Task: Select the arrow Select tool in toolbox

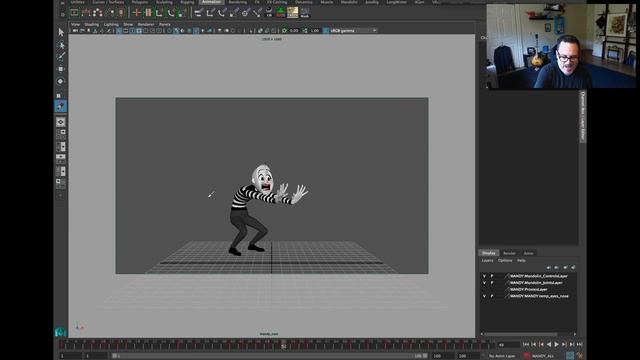Action: pyautogui.click(x=61, y=32)
